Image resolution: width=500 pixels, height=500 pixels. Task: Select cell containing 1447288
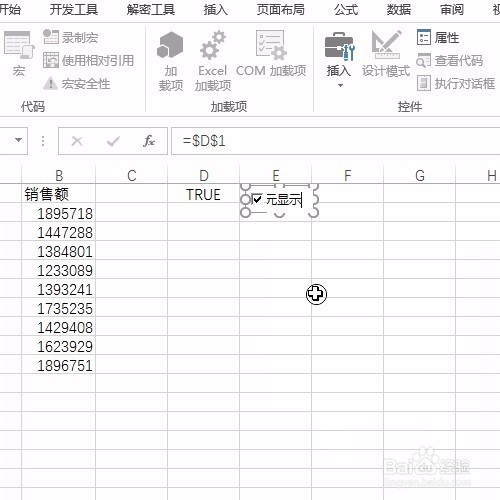click(x=59, y=232)
